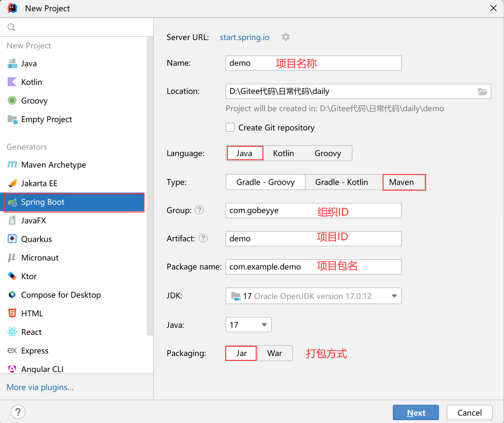Browse for location with folder icon

coord(483,92)
